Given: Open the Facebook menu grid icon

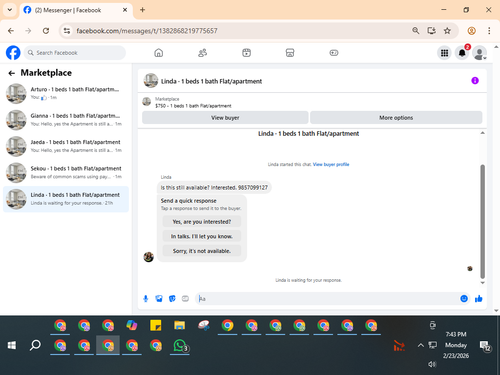Looking at the screenshot, I should [444, 53].
